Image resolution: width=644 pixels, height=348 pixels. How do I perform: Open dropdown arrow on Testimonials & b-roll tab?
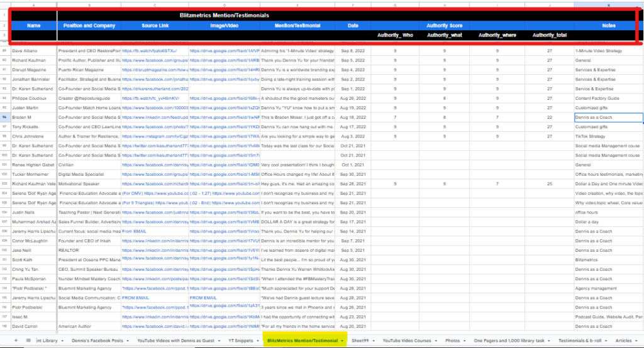point(606,341)
